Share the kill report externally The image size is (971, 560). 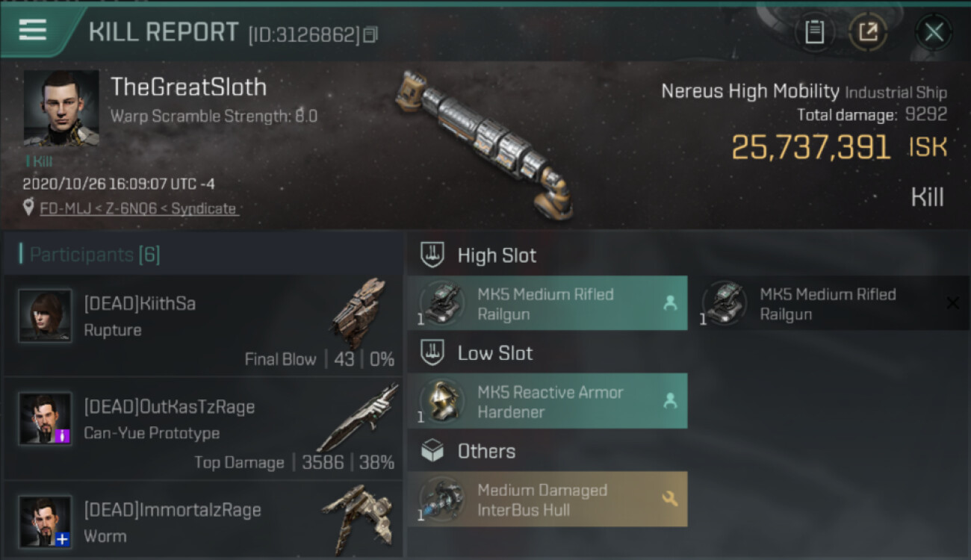pyautogui.click(x=867, y=32)
